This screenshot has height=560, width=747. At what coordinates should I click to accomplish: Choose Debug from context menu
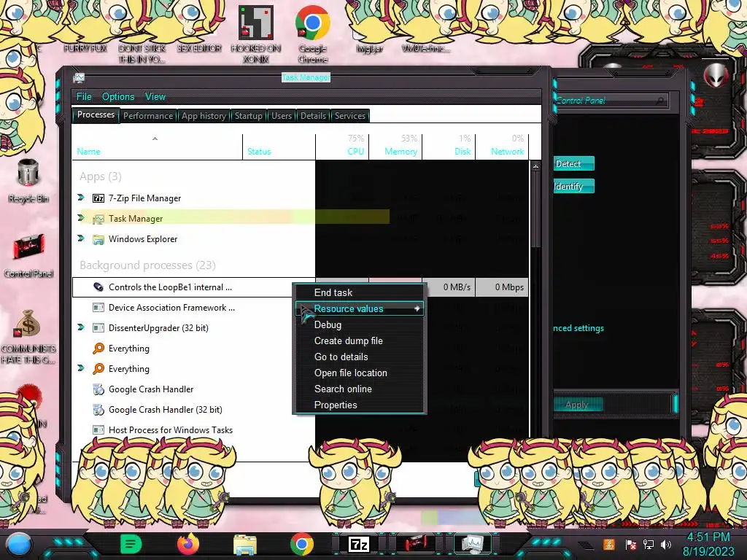[x=359, y=324]
